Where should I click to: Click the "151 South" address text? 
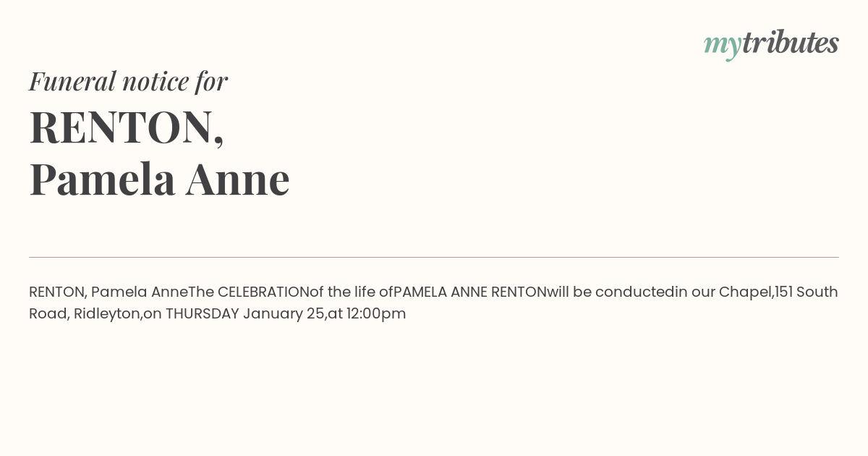click(x=807, y=292)
